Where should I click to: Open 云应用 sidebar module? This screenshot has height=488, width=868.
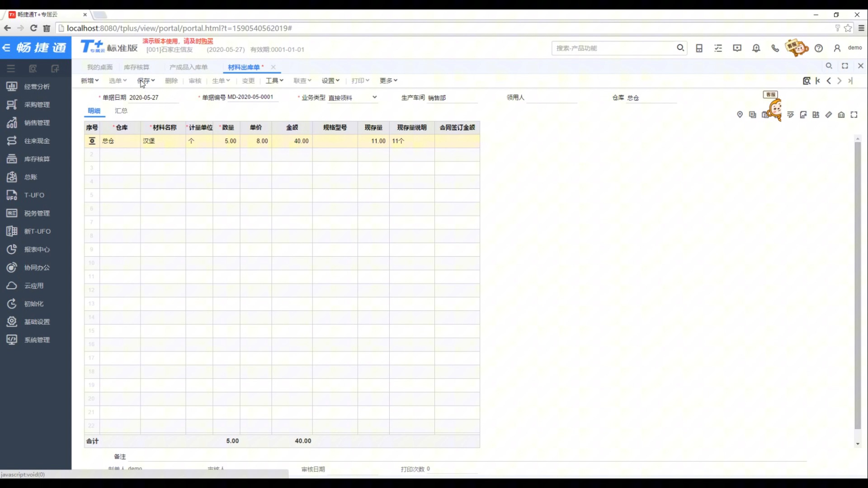[x=33, y=286]
